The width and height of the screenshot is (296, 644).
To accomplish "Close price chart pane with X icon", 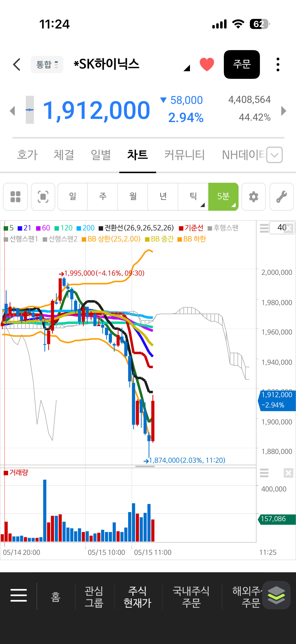I will coord(289,228).
